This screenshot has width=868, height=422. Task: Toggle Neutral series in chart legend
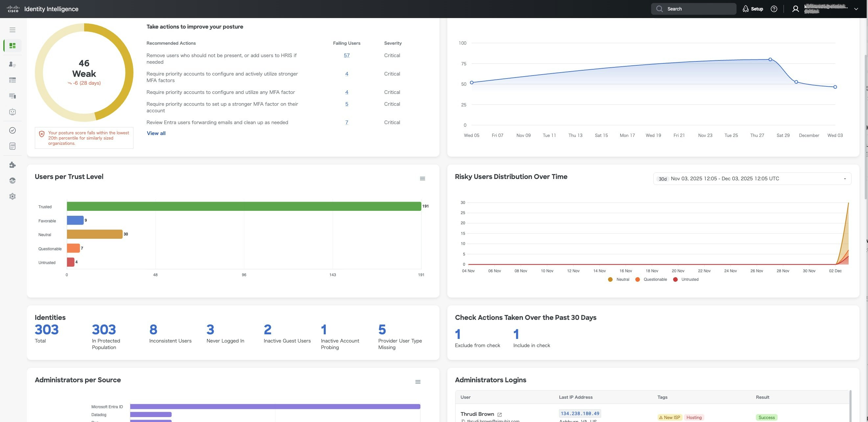click(619, 279)
